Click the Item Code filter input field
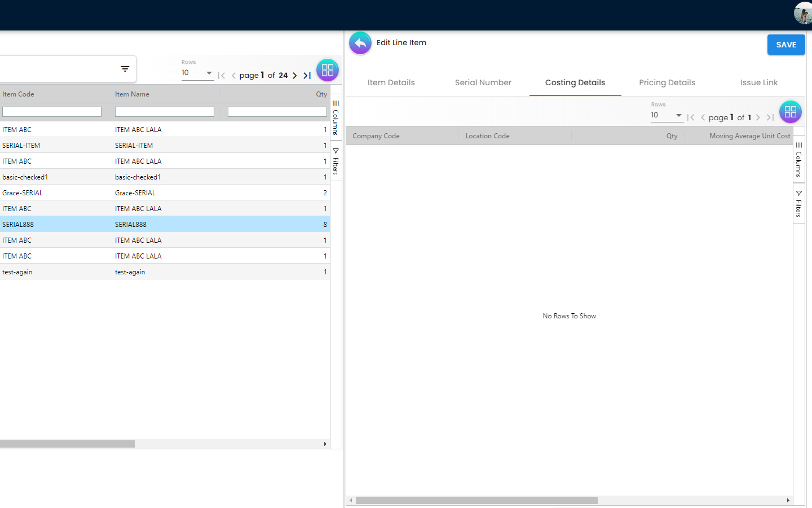Screen dimensions: 812x508 [x=52, y=112]
